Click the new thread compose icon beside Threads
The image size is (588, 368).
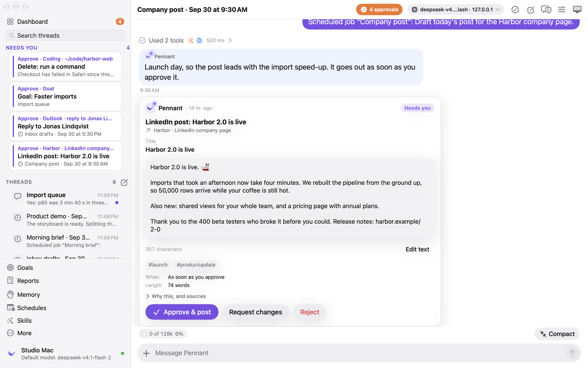pos(124,182)
